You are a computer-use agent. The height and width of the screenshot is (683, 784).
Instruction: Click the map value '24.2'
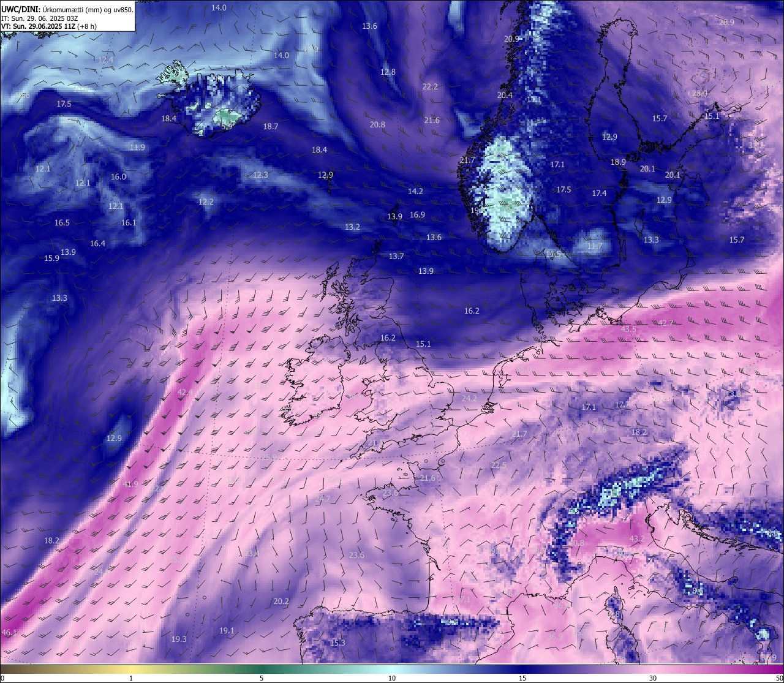point(469,398)
